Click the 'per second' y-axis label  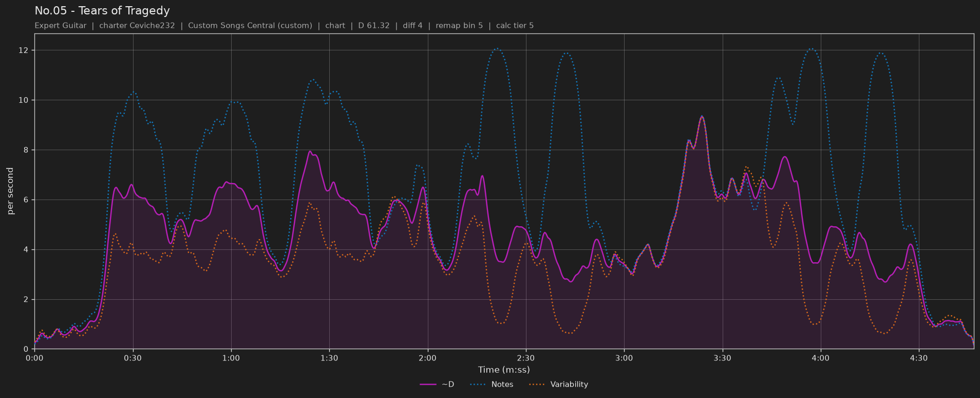point(10,191)
